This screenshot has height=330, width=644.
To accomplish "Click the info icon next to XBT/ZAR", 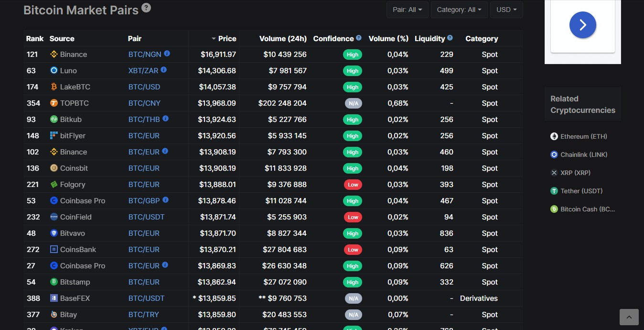I will point(164,70).
